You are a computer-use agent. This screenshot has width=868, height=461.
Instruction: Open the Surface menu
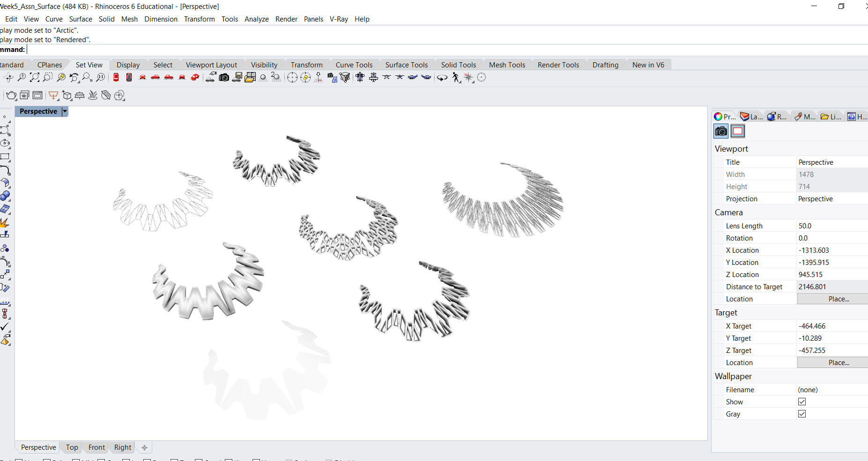pos(81,19)
